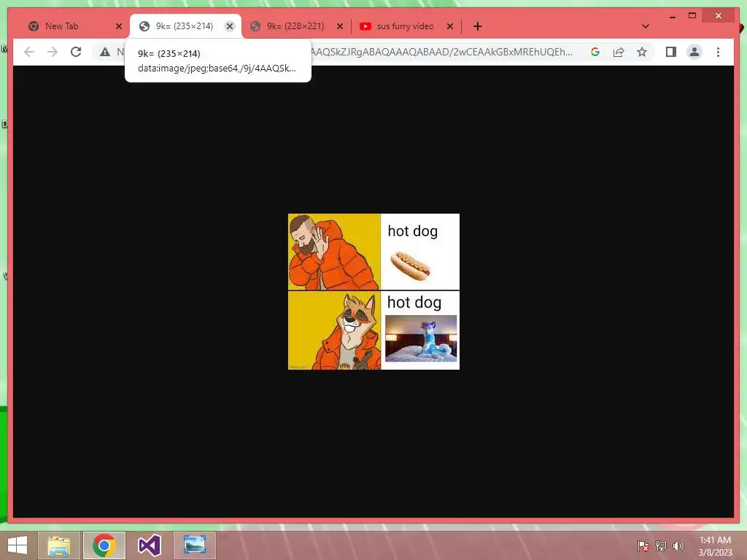Open the photo viewer taskbar icon
Viewport: 747px width, 560px height.
pyautogui.click(x=194, y=545)
